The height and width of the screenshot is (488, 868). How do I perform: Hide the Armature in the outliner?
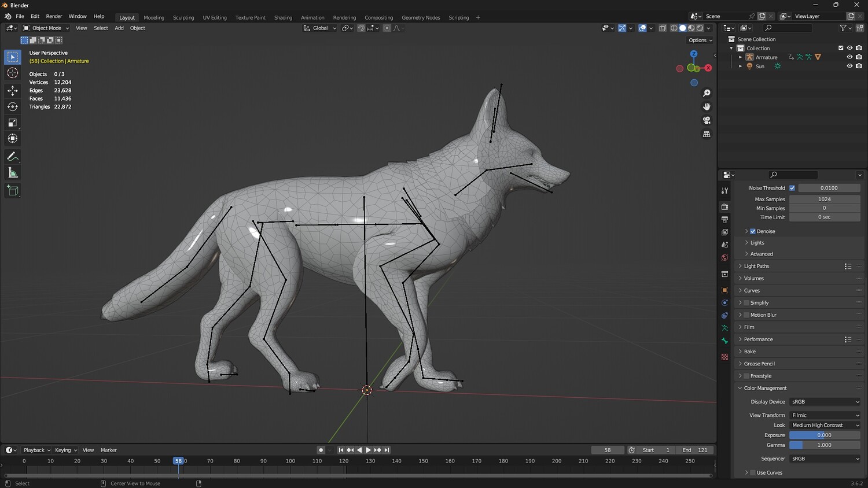pos(849,57)
